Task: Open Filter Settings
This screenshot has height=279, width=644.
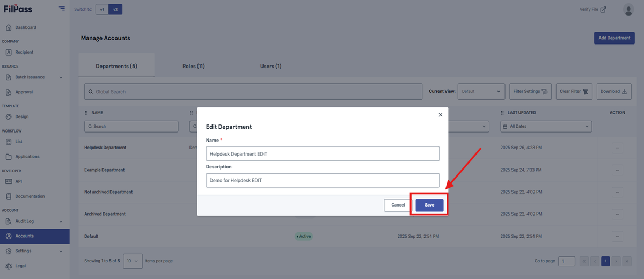Action: [531, 91]
